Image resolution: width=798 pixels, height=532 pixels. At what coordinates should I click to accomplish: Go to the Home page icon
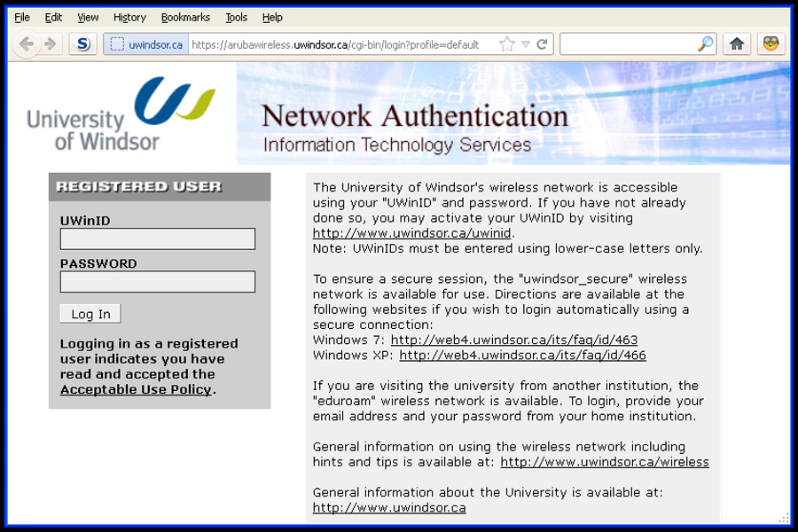[x=737, y=43]
